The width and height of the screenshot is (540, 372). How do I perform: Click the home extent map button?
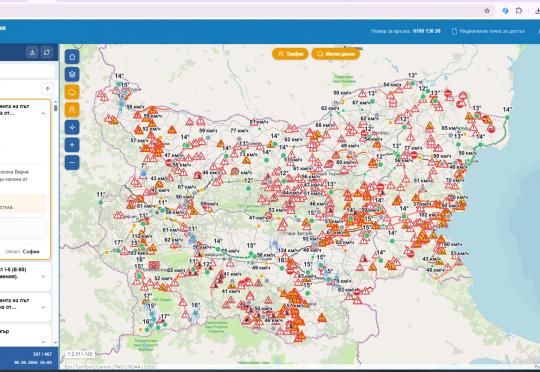click(72, 56)
